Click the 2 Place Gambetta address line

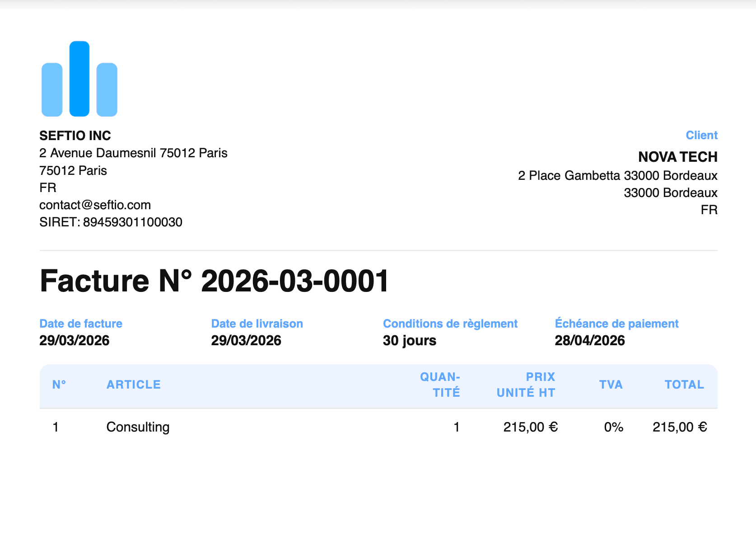pos(617,175)
